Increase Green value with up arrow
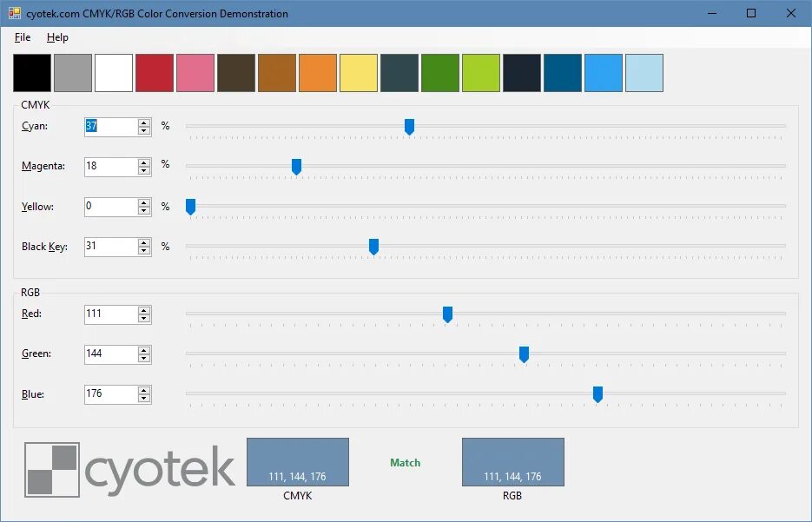The width and height of the screenshot is (812, 522). click(x=144, y=351)
